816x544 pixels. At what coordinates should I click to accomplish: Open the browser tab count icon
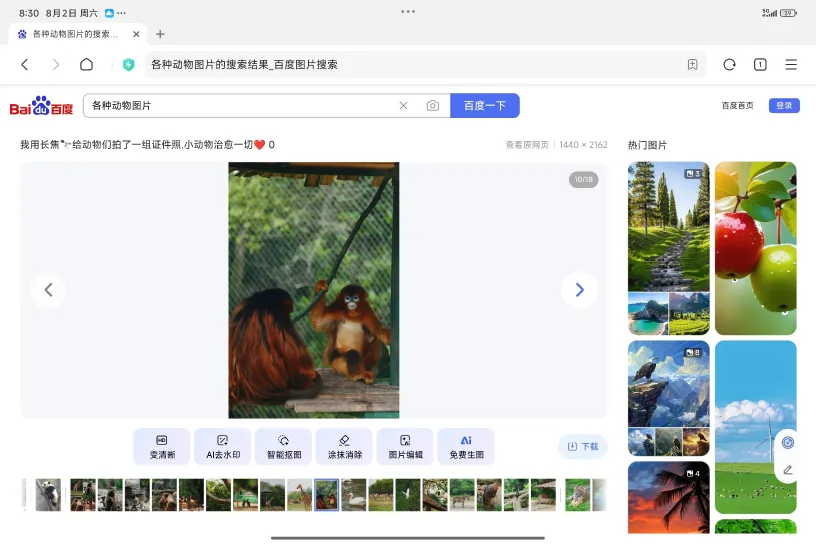(760, 65)
